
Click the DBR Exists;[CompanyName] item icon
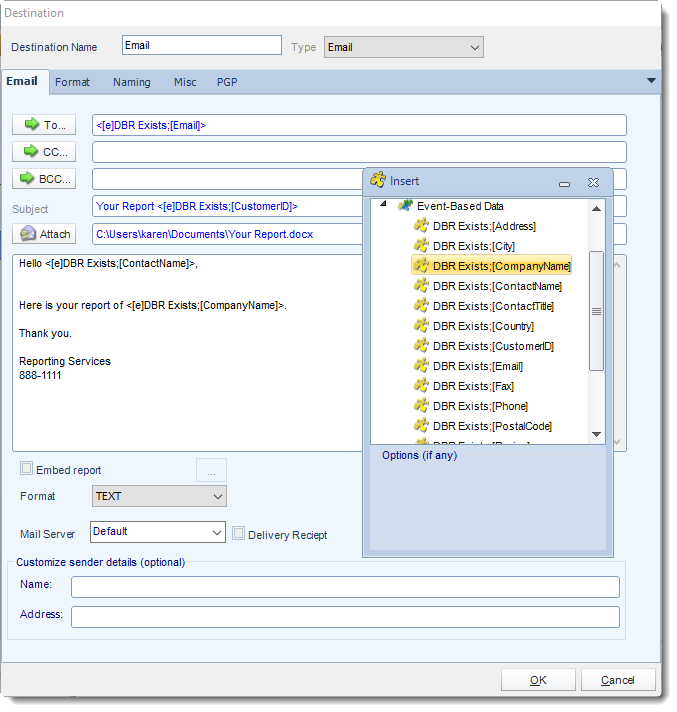tap(421, 265)
